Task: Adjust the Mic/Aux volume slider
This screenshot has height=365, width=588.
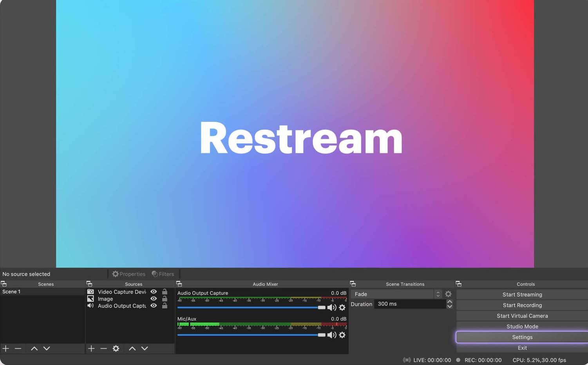Action: coord(251,335)
